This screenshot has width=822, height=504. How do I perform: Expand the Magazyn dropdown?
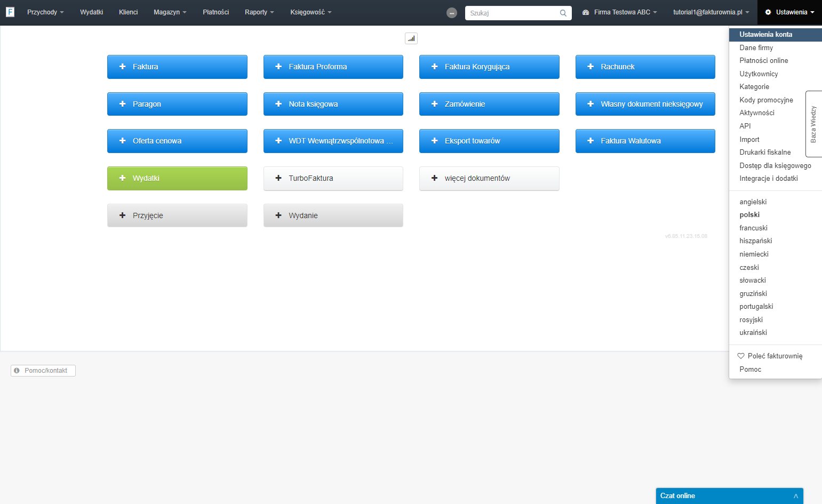pos(170,12)
